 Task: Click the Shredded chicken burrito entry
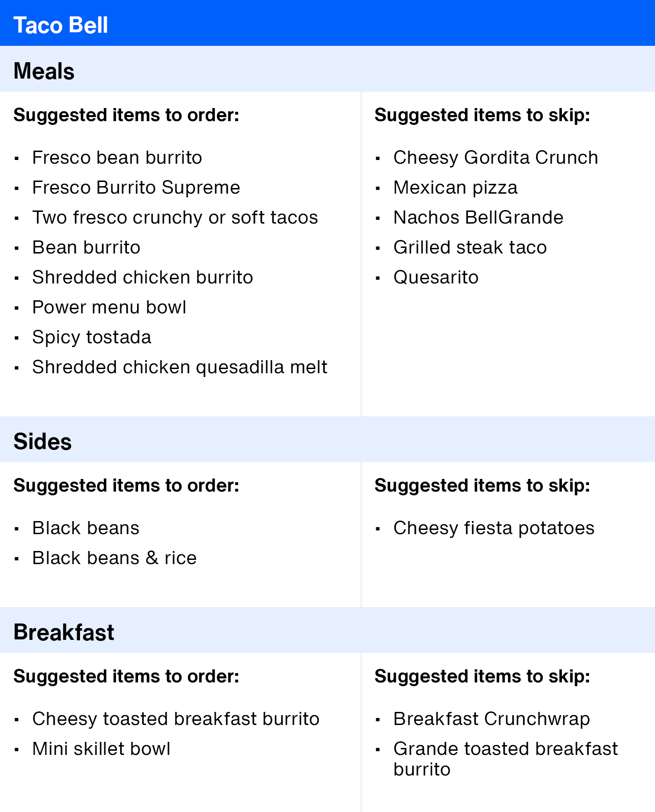pos(142,277)
